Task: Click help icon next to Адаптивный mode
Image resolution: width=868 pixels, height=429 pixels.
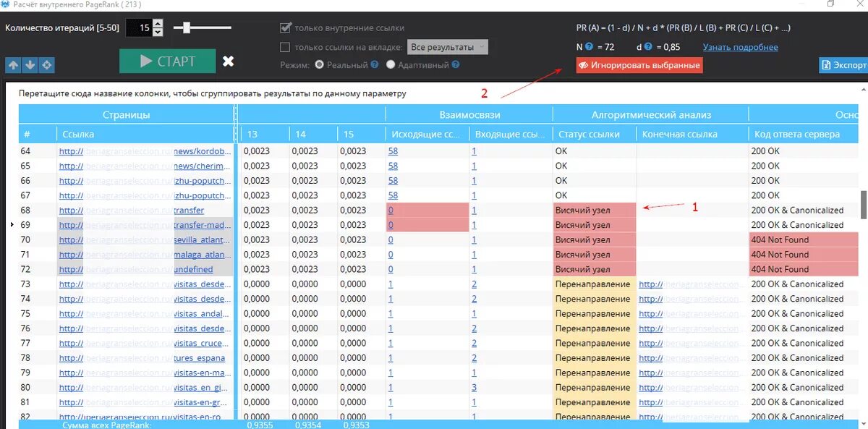Action: click(454, 64)
